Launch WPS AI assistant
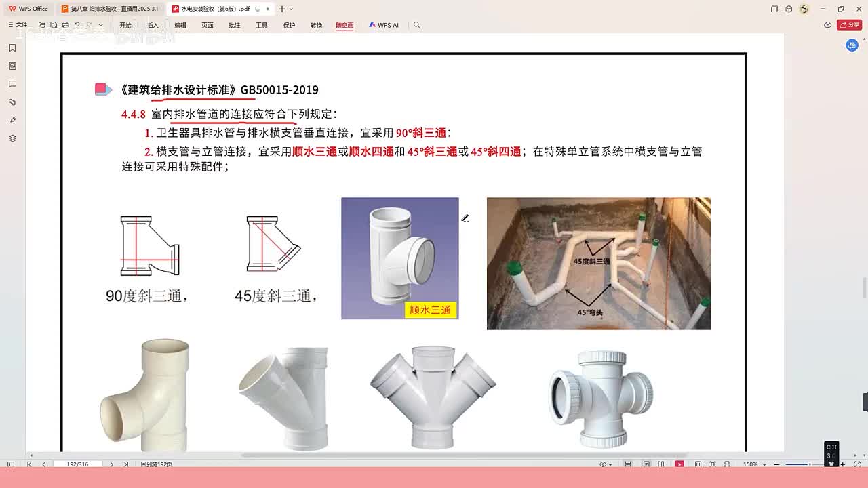The image size is (868, 488). pos(384,25)
